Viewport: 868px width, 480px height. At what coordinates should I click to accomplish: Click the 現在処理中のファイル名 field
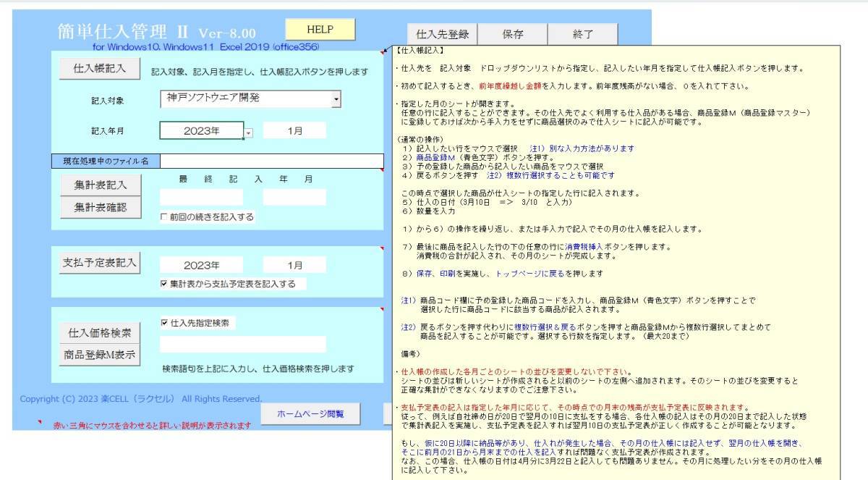[271, 161]
